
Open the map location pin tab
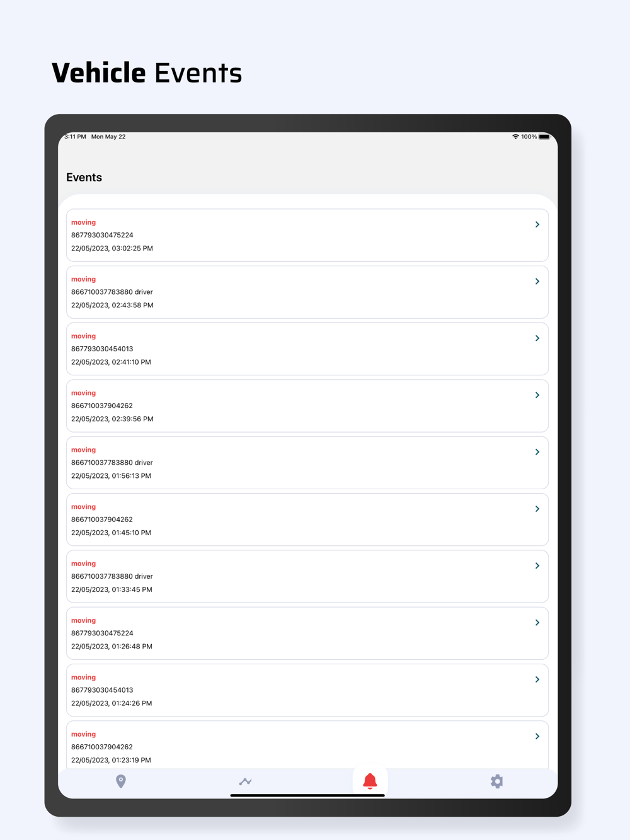tap(121, 781)
